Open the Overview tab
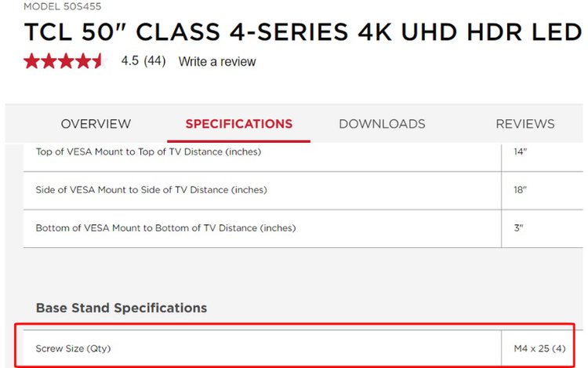This screenshot has width=588, height=368. [96, 124]
